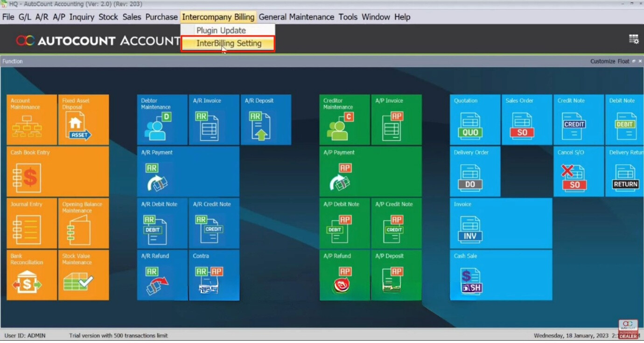Expand the Inquiry menu
644x343 pixels.
[x=82, y=17]
